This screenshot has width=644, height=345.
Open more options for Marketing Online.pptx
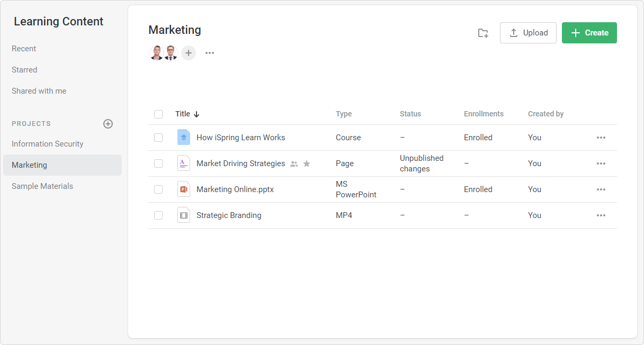pyautogui.click(x=601, y=189)
